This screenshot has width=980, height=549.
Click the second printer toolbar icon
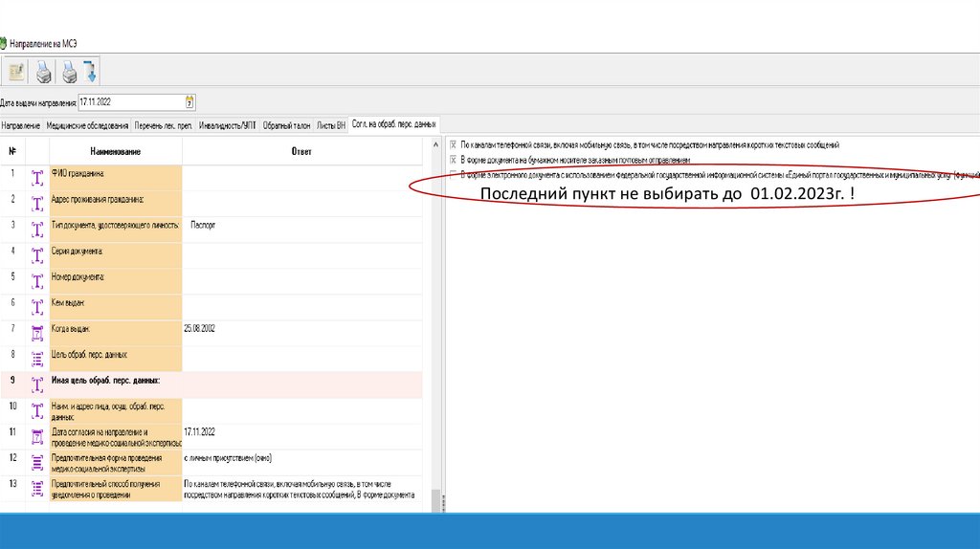coord(69,71)
